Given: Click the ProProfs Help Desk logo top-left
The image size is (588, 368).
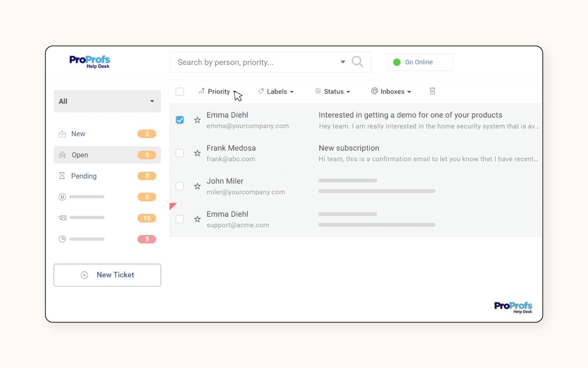Looking at the screenshot, I should [x=90, y=61].
